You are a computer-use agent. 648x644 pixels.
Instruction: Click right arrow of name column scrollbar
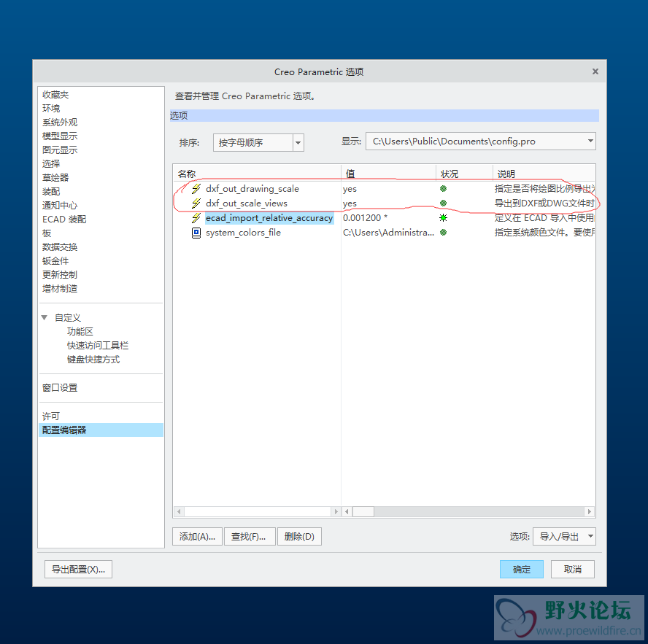pyautogui.click(x=336, y=511)
